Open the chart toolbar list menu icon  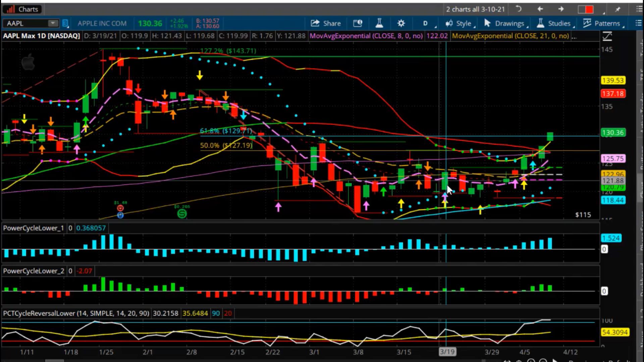pos(638,23)
